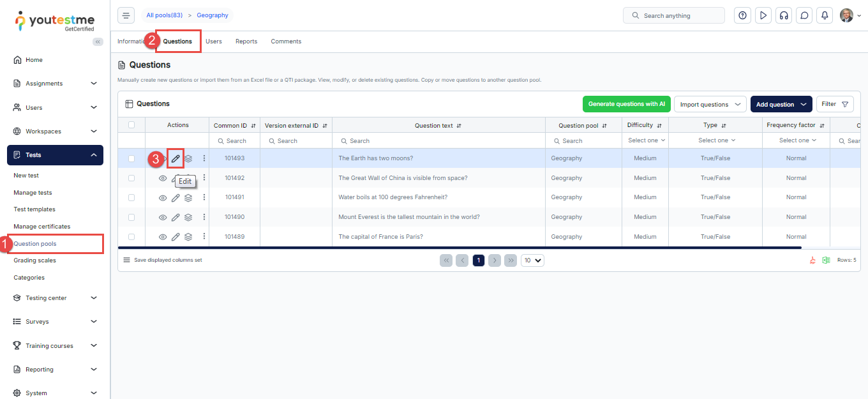
Task: Open Manage tests in the sidebar
Action: click(33, 193)
